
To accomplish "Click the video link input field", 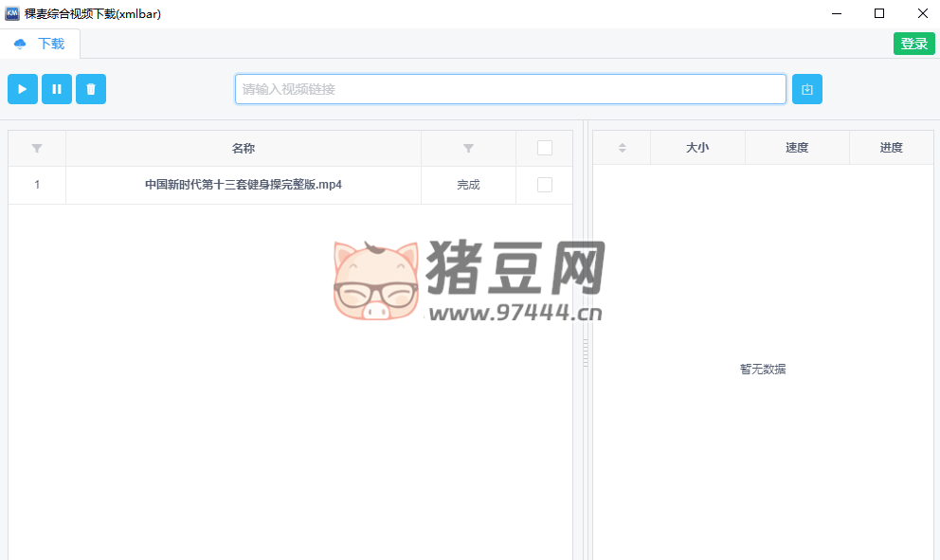I will tap(510, 89).
